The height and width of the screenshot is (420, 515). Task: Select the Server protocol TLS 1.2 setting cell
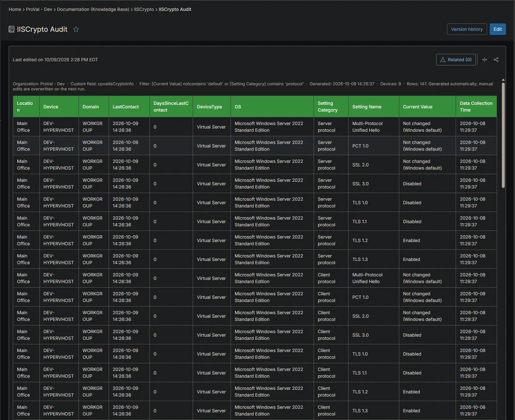[x=374, y=240]
